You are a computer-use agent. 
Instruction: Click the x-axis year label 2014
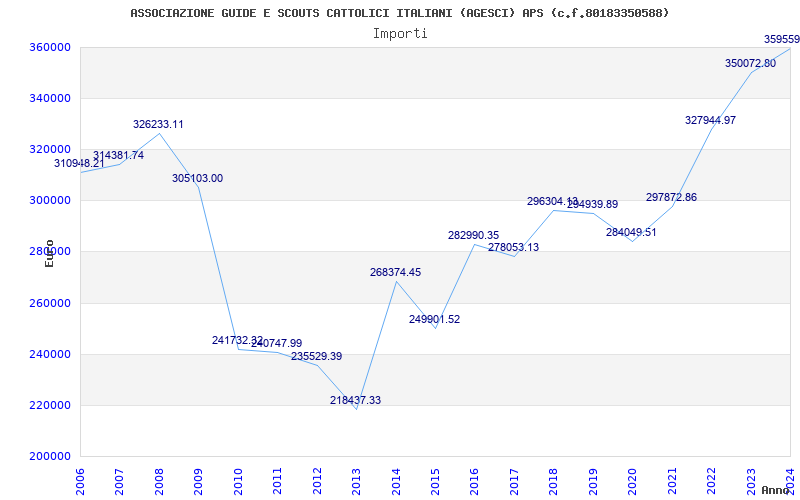(396, 481)
